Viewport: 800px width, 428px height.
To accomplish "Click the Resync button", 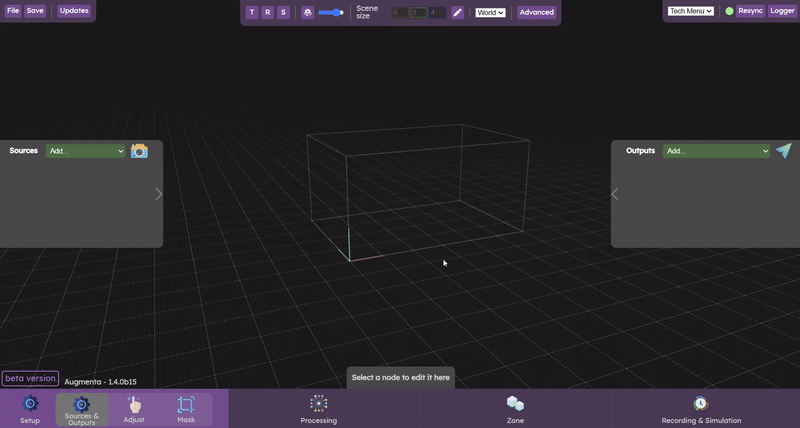I will pos(751,11).
